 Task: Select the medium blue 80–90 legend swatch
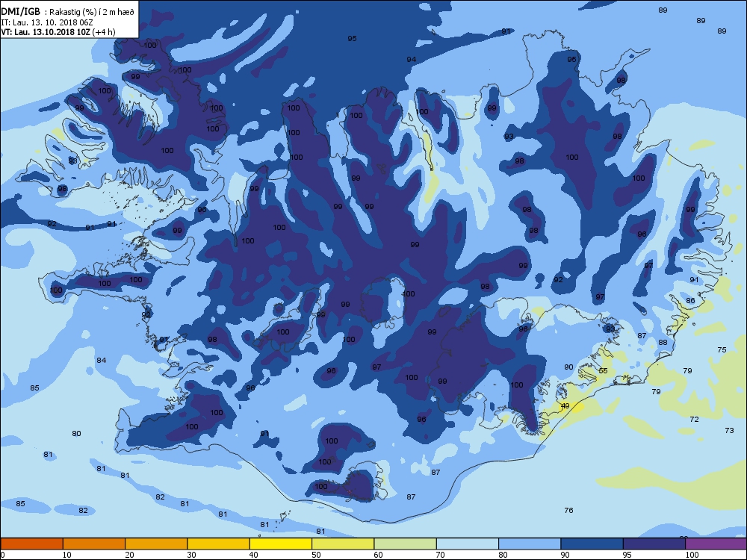point(530,544)
